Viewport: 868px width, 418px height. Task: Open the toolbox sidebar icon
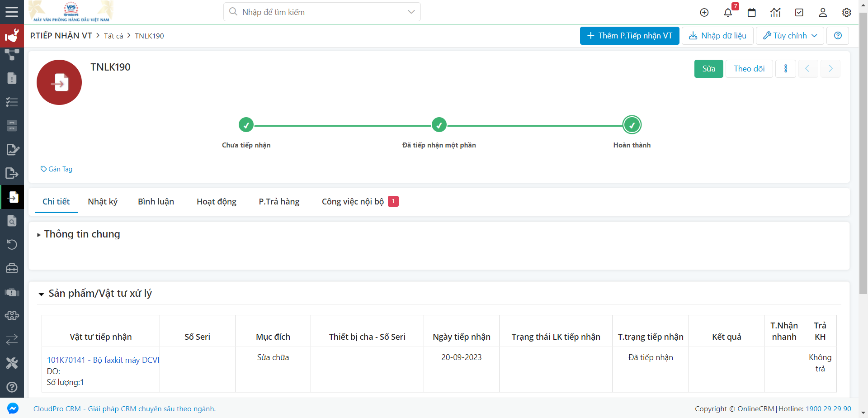pos(12,268)
